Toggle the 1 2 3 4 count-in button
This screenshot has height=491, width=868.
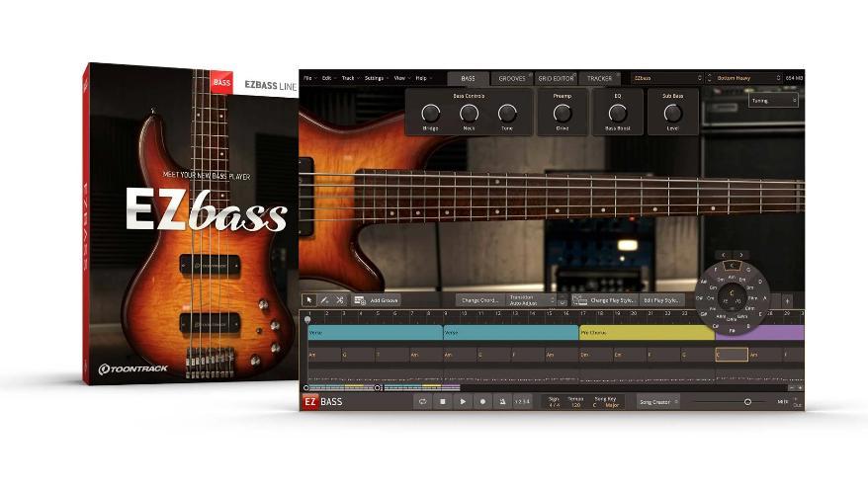pyautogui.click(x=522, y=402)
